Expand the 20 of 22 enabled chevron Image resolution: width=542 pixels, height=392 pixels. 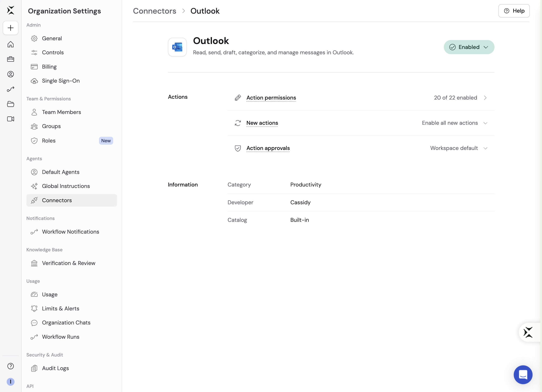[485, 98]
